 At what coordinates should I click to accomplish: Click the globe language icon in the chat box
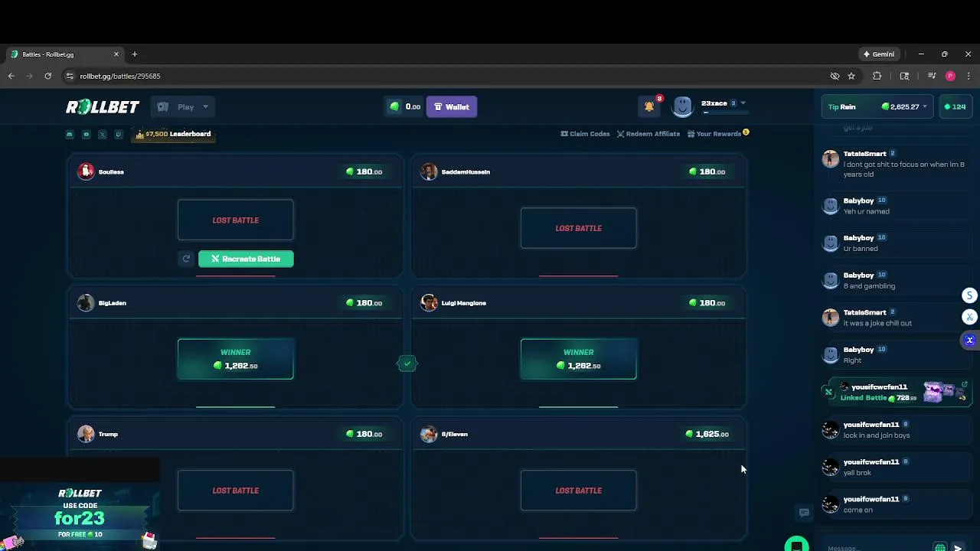pyautogui.click(x=940, y=547)
